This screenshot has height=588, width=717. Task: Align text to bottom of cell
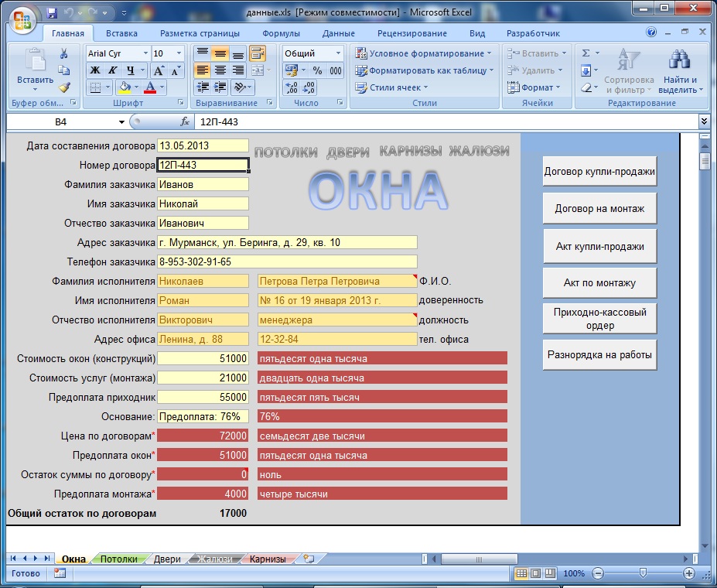pos(237,53)
